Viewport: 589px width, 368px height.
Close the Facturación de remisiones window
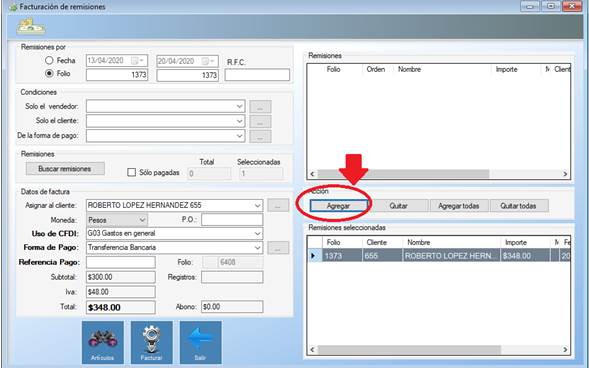pyautogui.click(x=572, y=6)
